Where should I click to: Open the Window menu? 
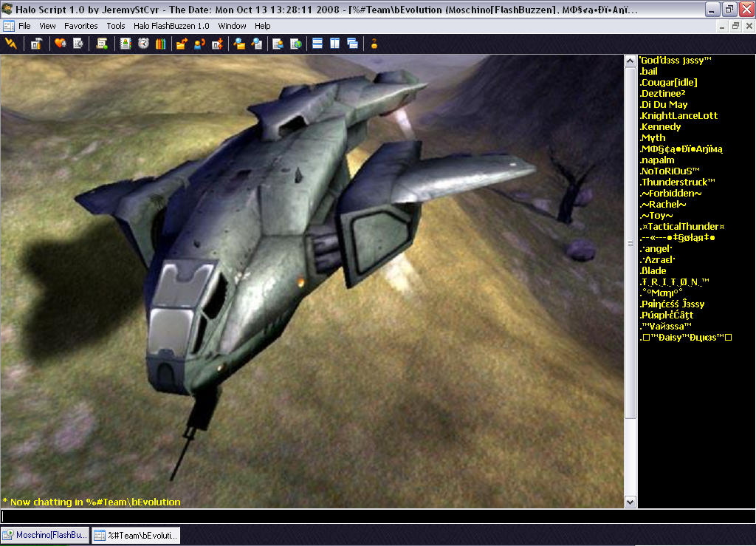232,26
